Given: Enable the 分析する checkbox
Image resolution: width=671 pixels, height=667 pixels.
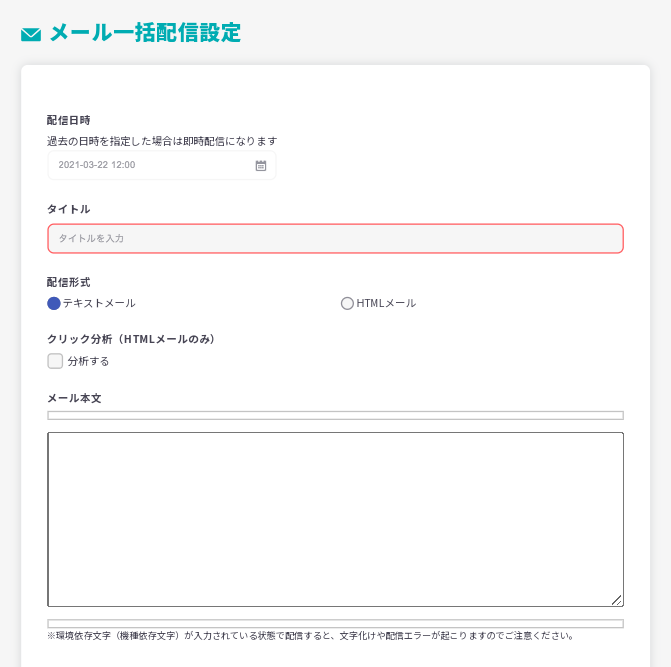Looking at the screenshot, I should [55, 361].
